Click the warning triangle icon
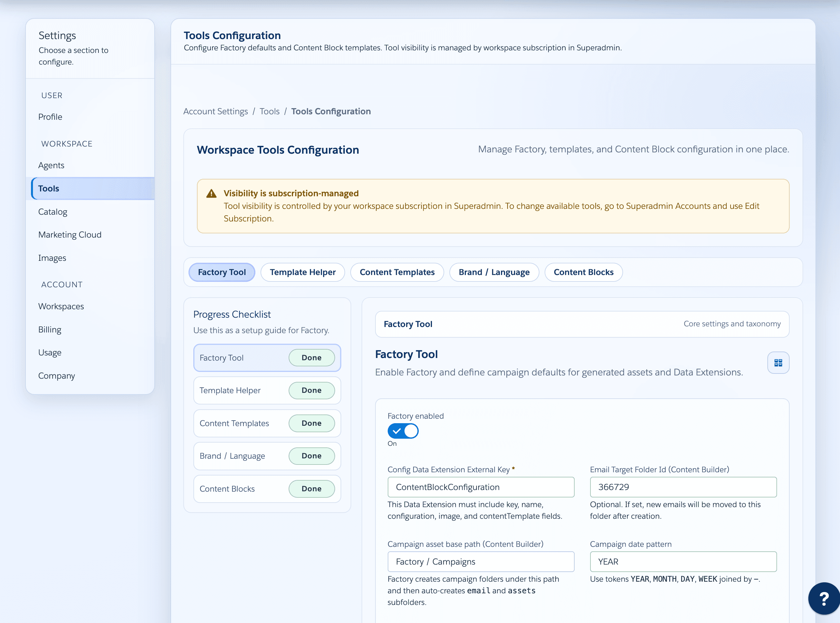 pyautogui.click(x=211, y=193)
